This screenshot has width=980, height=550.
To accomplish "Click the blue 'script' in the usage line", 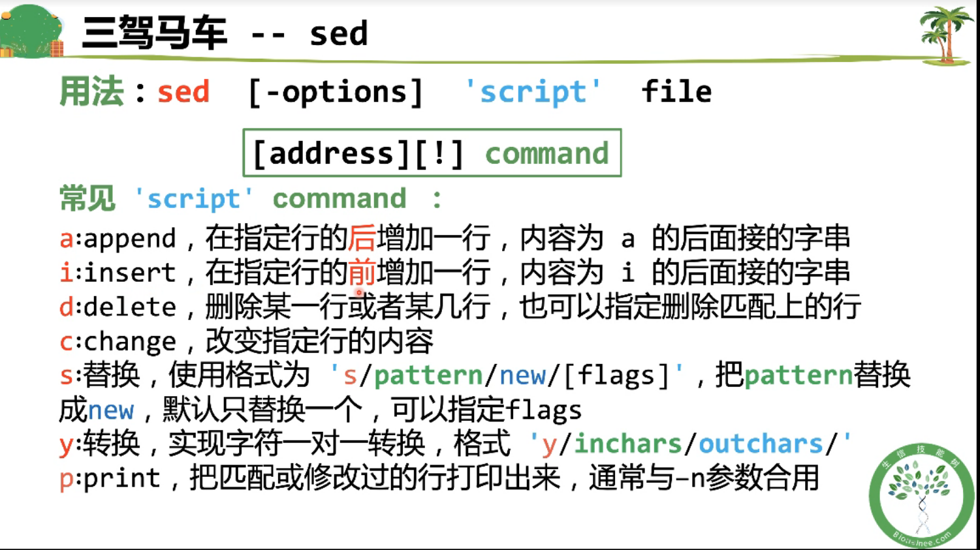I will [533, 93].
